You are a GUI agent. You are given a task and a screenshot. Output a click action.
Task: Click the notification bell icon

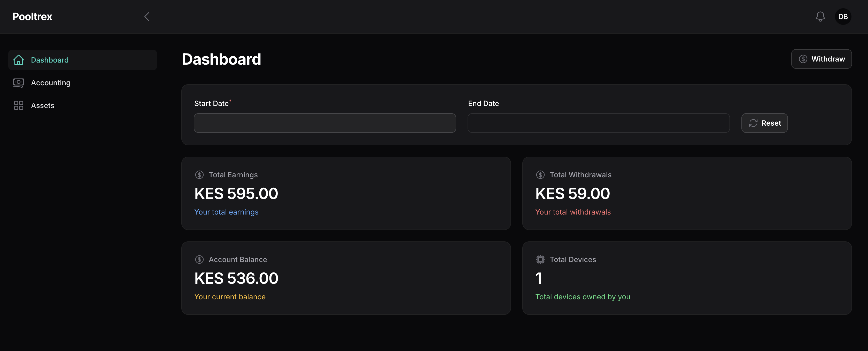point(820,17)
